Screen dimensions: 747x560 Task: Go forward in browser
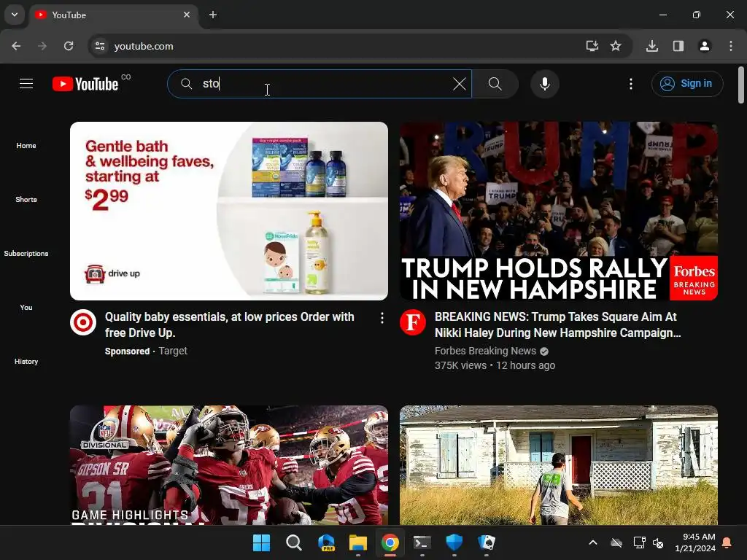[42, 46]
